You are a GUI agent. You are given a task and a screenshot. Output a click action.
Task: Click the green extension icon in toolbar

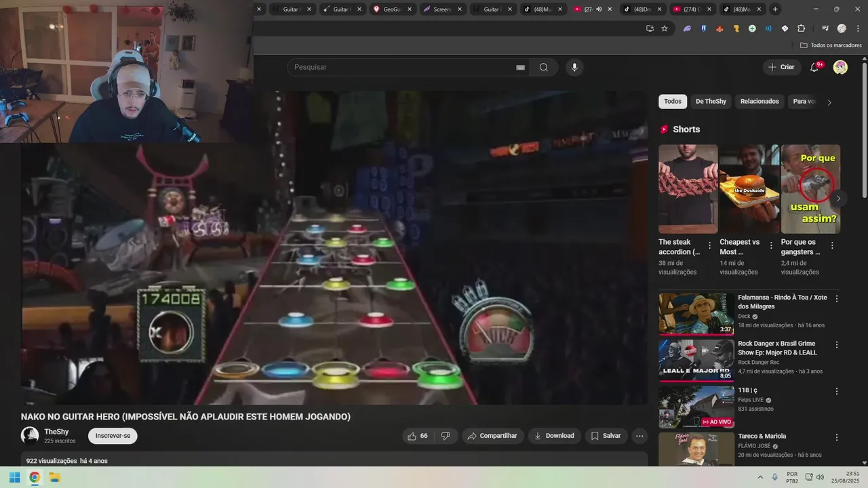[752, 28]
